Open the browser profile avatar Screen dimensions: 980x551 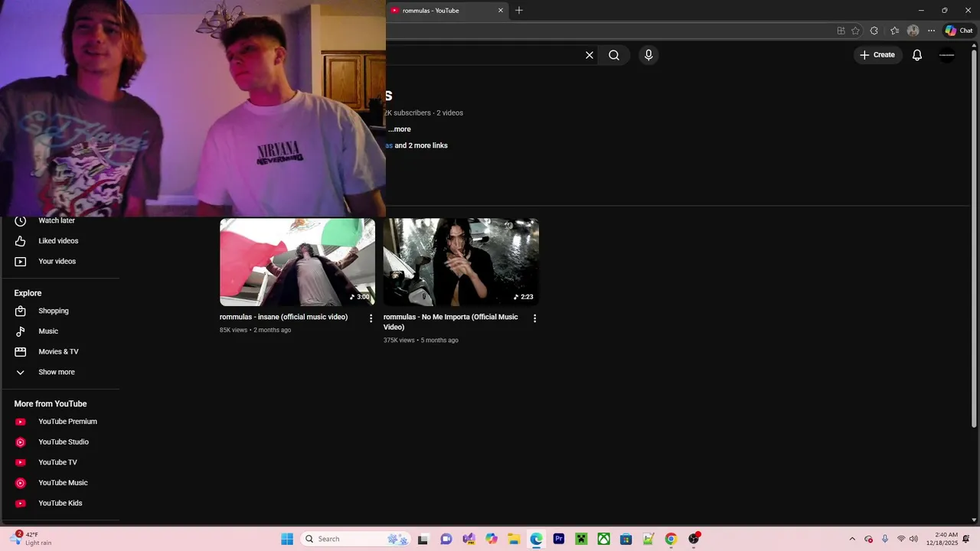pyautogui.click(x=913, y=31)
